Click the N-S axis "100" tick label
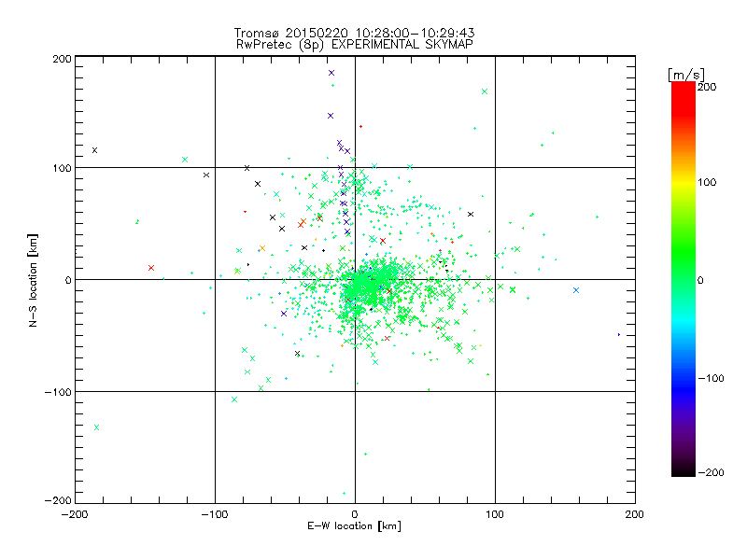The height and width of the screenshot is (560, 747). click(62, 168)
